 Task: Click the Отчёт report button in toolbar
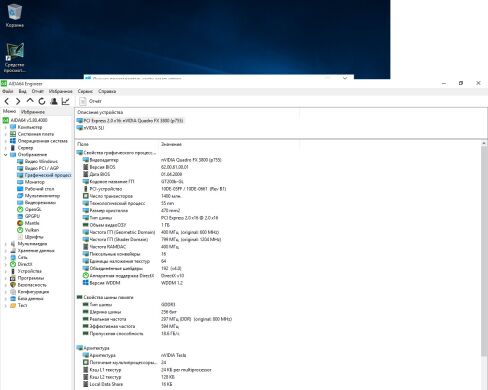(91, 101)
